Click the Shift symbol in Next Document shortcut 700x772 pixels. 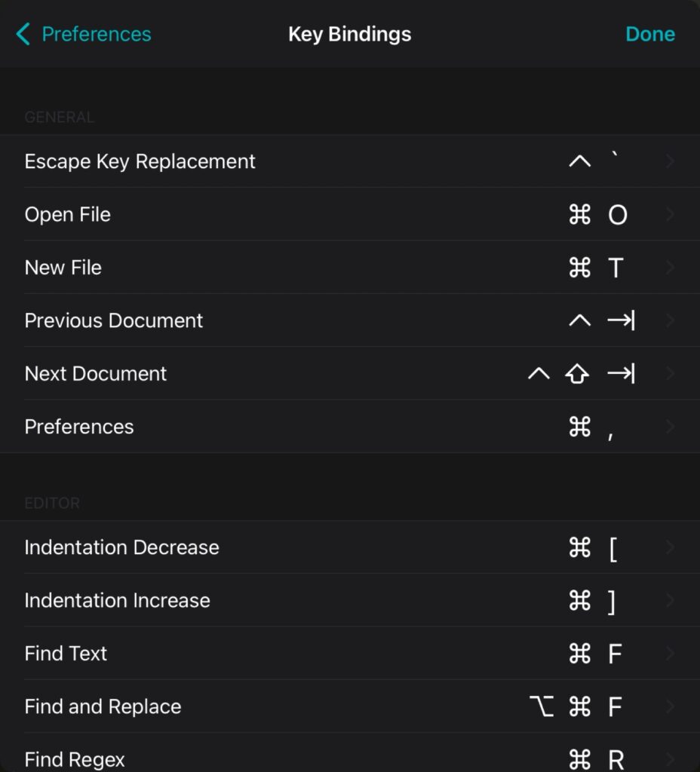[x=577, y=374]
